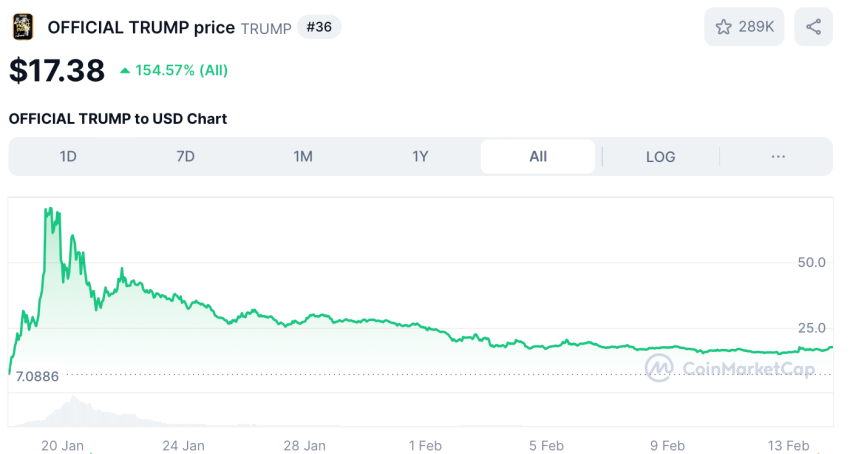Click the #36 rank badge

319,27
